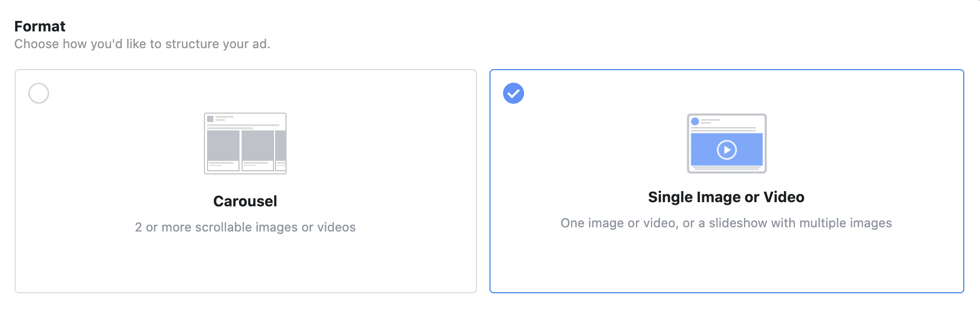The width and height of the screenshot is (980, 309).
Task: Click the Single Image or Video illustration
Action: pyautogui.click(x=726, y=143)
